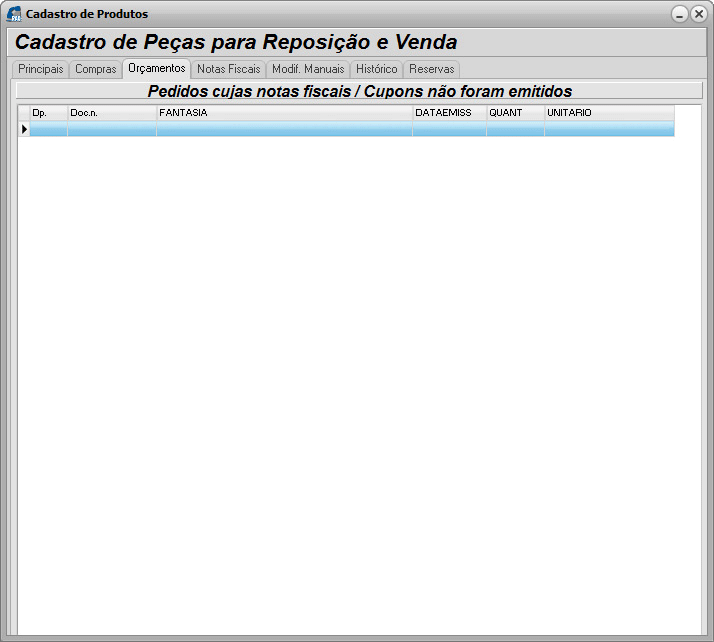The width and height of the screenshot is (714, 642).
Task: Select the highlighted row's Doc.n. cell
Action: 112,129
